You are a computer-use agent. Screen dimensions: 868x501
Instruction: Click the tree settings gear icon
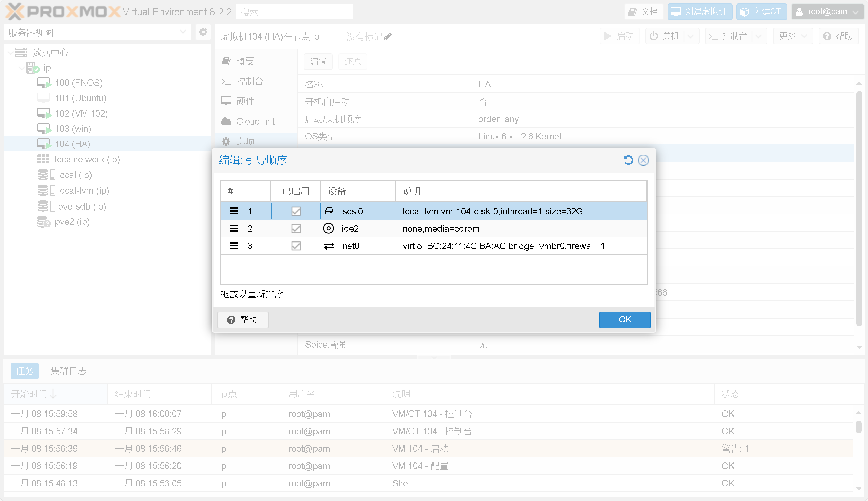[203, 32]
